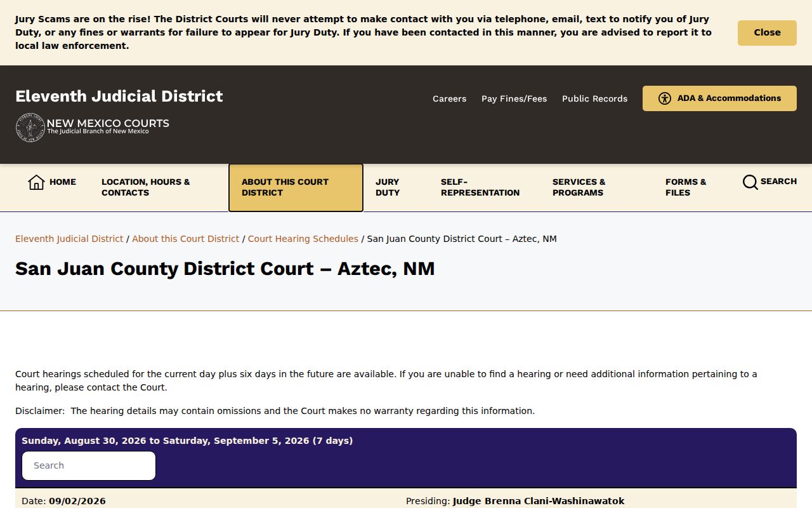Screen dimensions: 812x508
Task: Select HOME in the navigation bar
Action: (x=63, y=182)
